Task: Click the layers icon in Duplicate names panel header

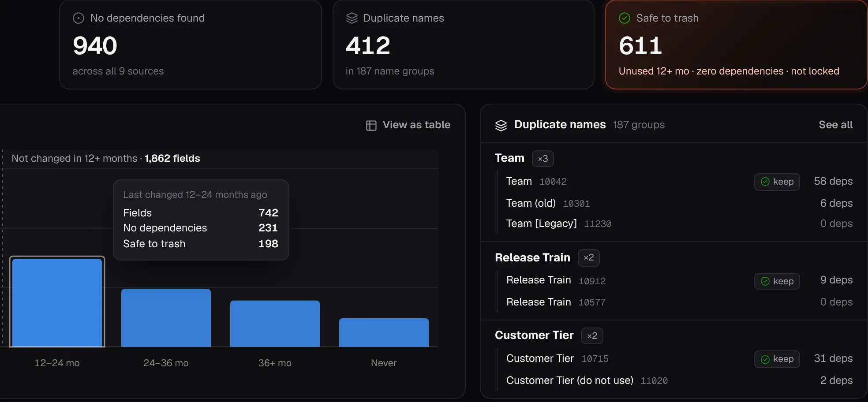Action: [x=501, y=126]
